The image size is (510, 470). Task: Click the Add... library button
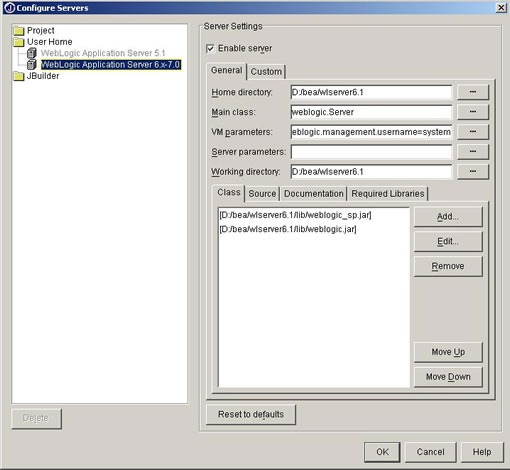tap(448, 217)
